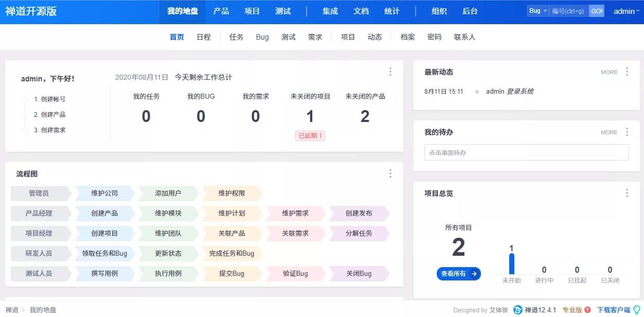The height and width of the screenshot is (317, 644).
Task: Open the 我的地盘 main menu
Action: 183,11
